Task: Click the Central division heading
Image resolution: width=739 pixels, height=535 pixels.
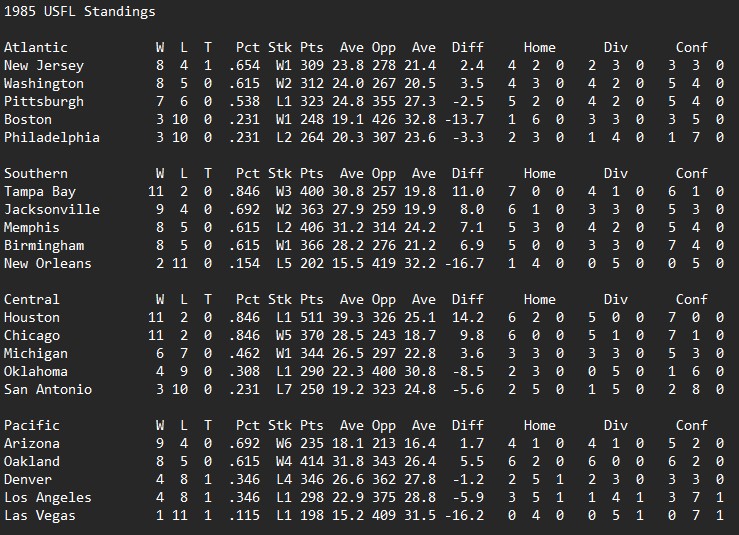Action: 32,299
